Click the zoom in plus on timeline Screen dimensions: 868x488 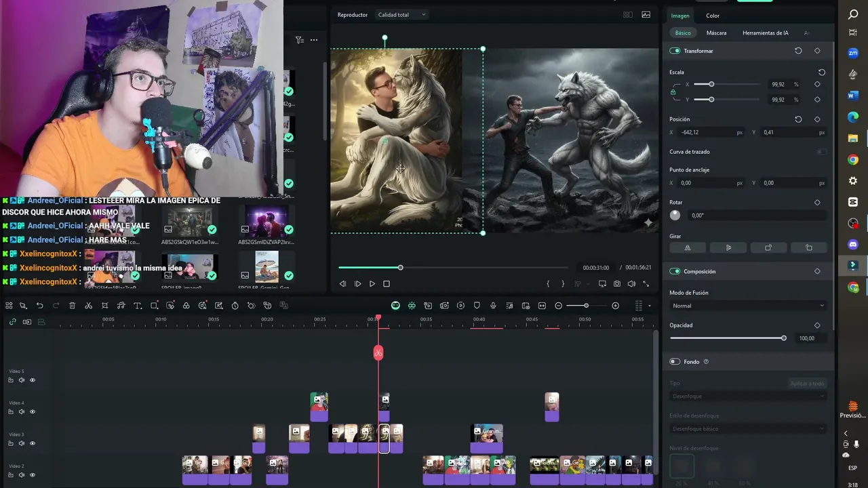pos(615,306)
